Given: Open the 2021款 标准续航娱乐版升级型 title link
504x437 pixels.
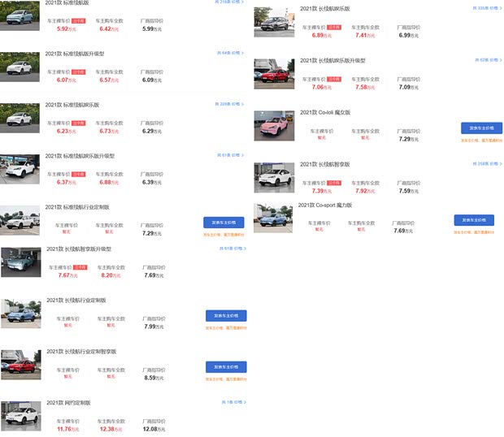Looking at the screenshot, I should pyautogui.click(x=80, y=155).
